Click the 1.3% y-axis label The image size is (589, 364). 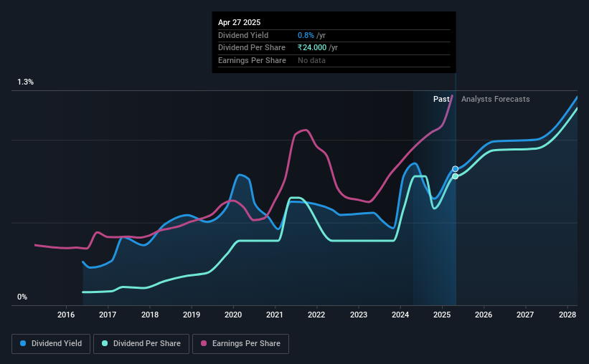pyautogui.click(x=26, y=82)
